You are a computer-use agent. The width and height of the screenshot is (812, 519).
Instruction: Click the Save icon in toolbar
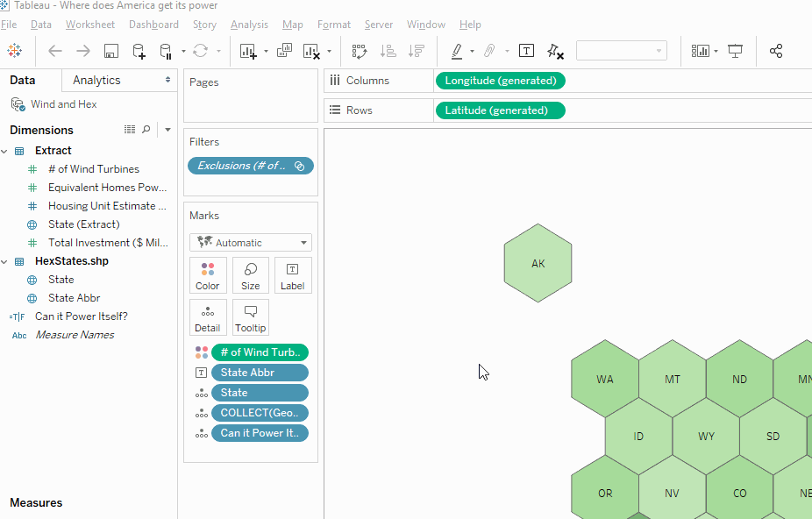(x=110, y=51)
